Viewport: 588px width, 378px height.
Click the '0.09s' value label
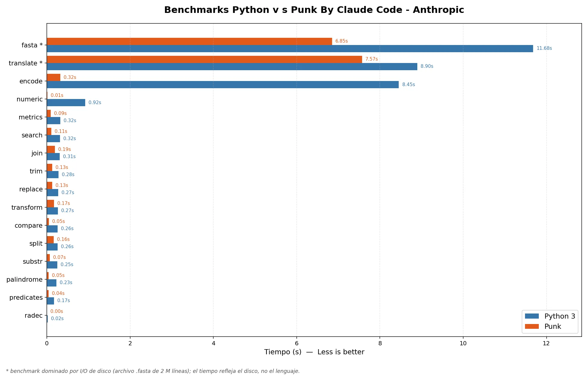60,113
